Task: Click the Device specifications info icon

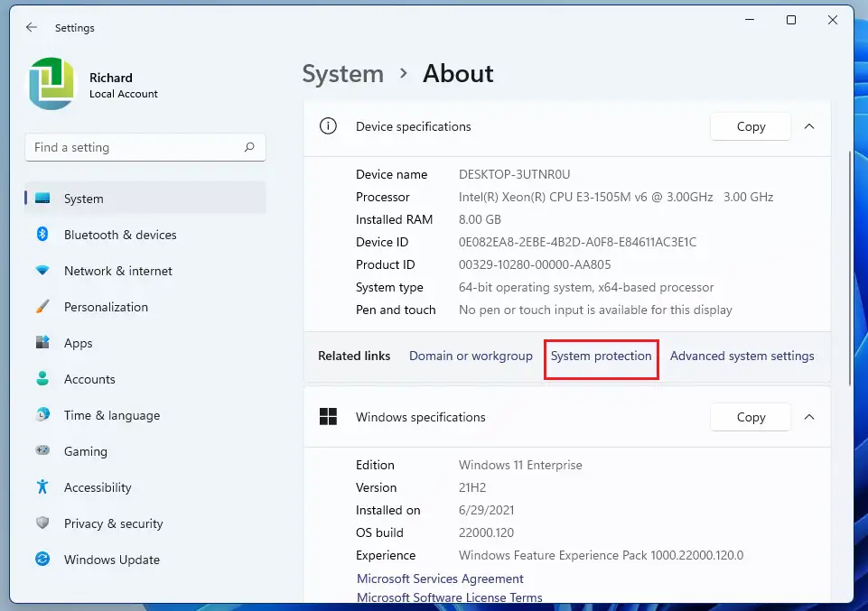Action: pyautogui.click(x=328, y=126)
